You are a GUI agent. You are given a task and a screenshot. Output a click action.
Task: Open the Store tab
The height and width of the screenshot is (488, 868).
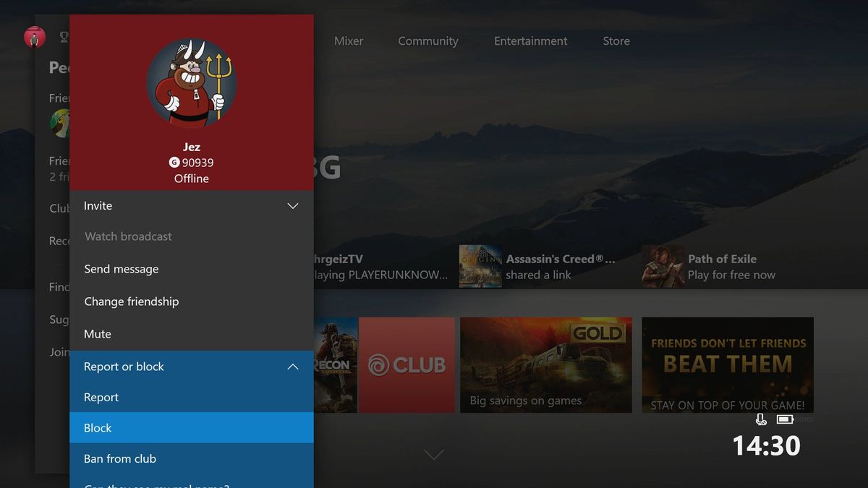coord(616,40)
